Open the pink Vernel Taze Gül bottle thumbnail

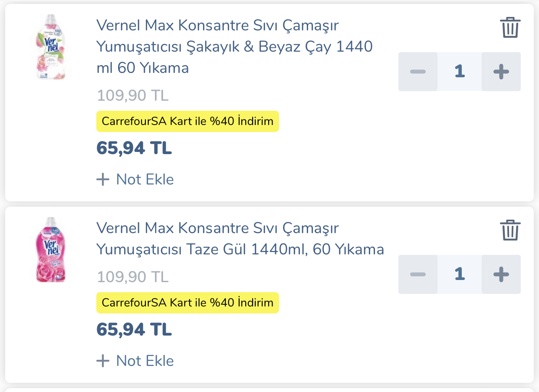point(50,250)
